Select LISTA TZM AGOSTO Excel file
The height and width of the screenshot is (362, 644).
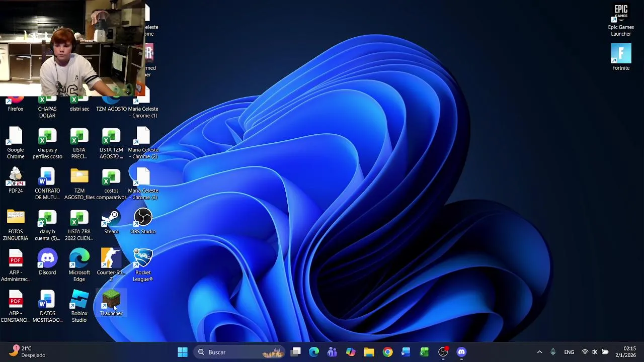pos(111,143)
